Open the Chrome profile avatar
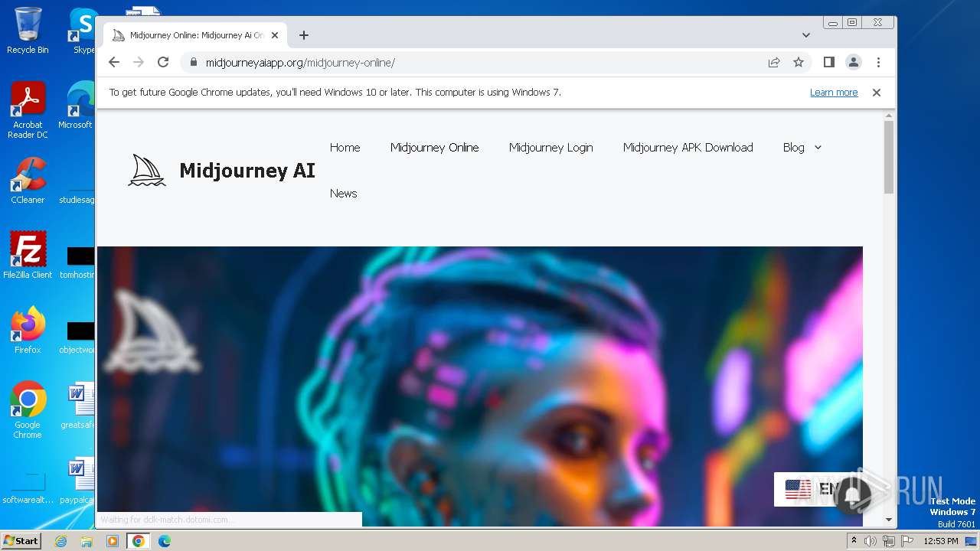This screenshot has height=551, width=980. (x=854, y=63)
